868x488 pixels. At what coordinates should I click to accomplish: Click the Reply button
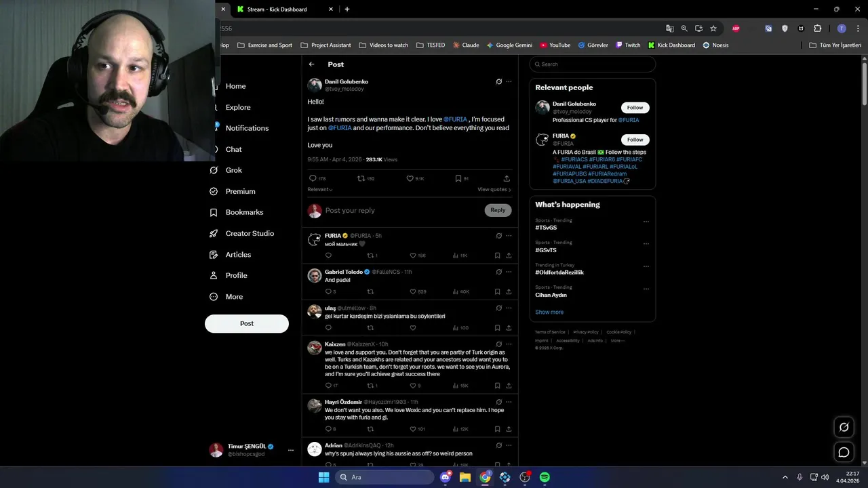click(x=498, y=210)
